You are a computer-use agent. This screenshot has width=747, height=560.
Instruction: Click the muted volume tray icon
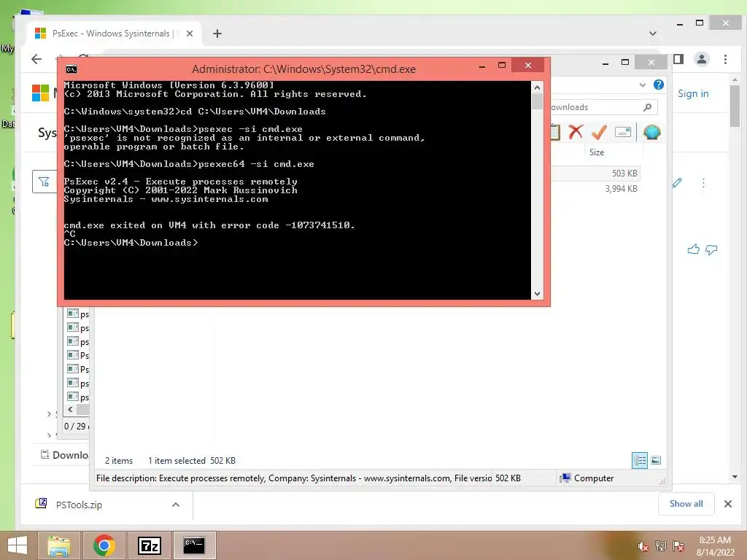643,546
